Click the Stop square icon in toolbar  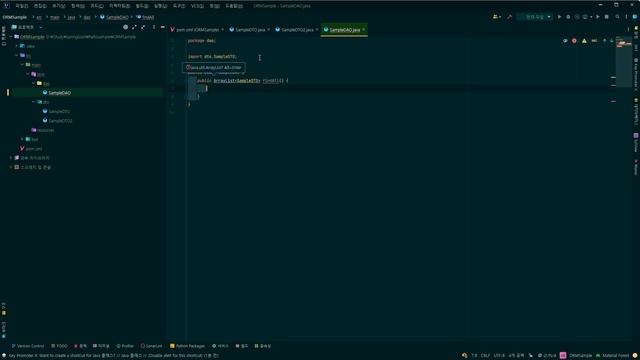coord(607,17)
